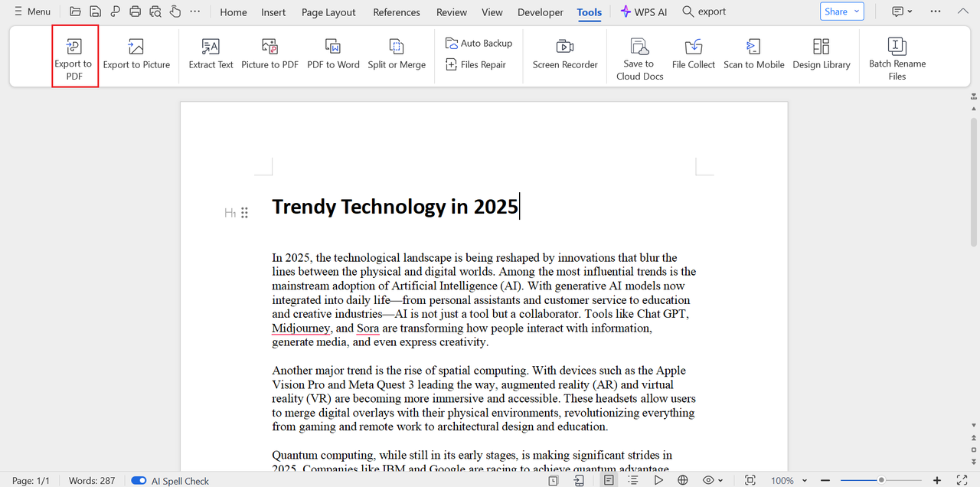Toggle the AI Spell Check switch
Image resolution: width=980 pixels, height=487 pixels.
tap(139, 480)
